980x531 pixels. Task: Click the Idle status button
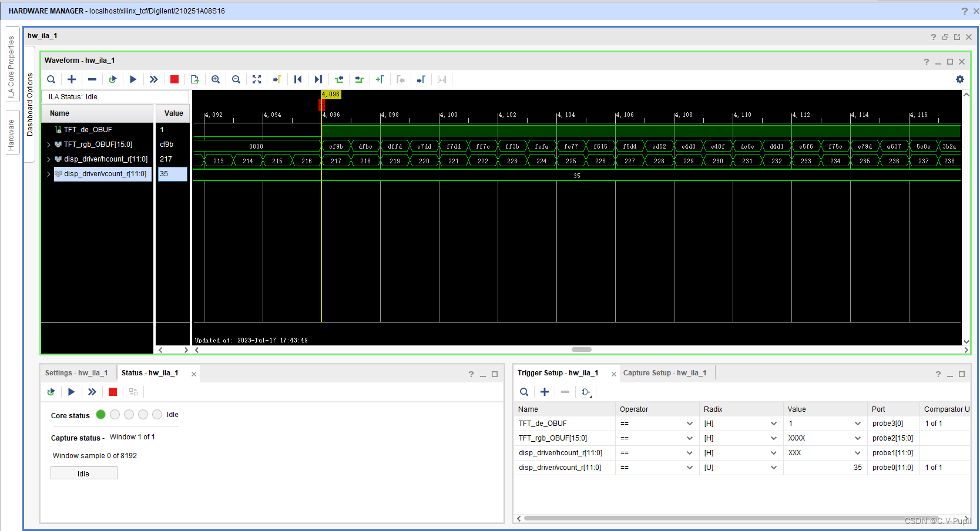coord(83,473)
